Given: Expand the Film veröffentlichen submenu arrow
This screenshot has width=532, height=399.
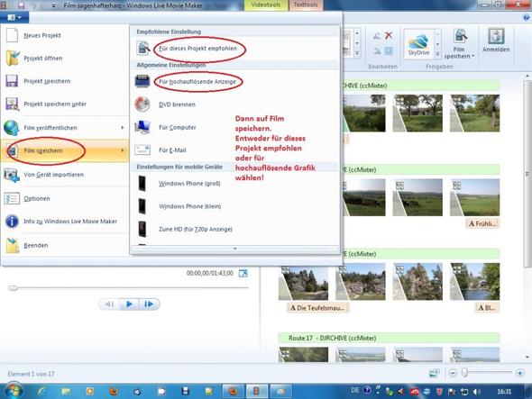Looking at the screenshot, I should pyautogui.click(x=123, y=128).
